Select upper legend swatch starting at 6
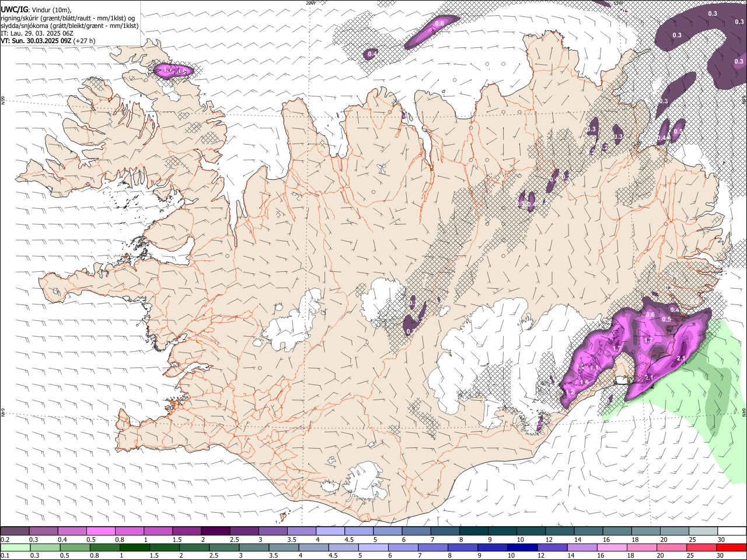 pyautogui.click(x=416, y=531)
